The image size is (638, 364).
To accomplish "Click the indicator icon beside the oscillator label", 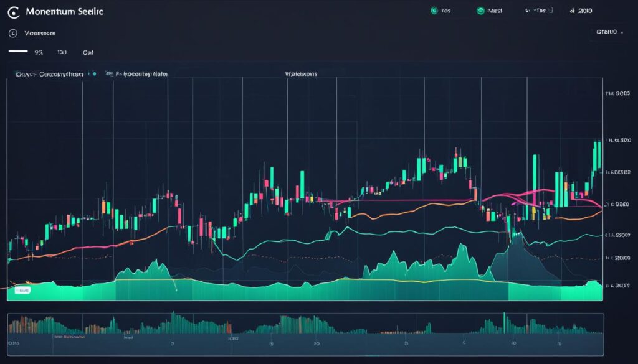I will [95, 73].
